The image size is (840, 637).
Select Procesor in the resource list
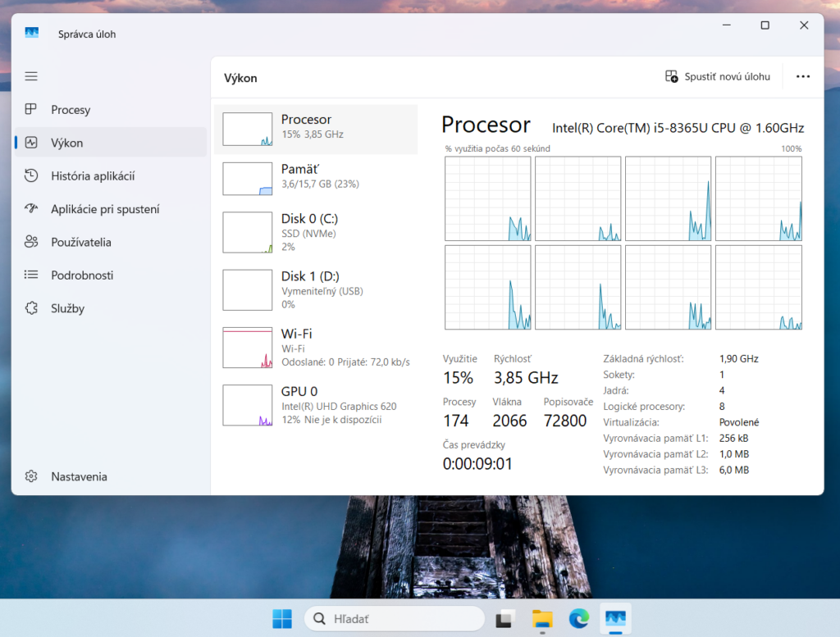316,129
